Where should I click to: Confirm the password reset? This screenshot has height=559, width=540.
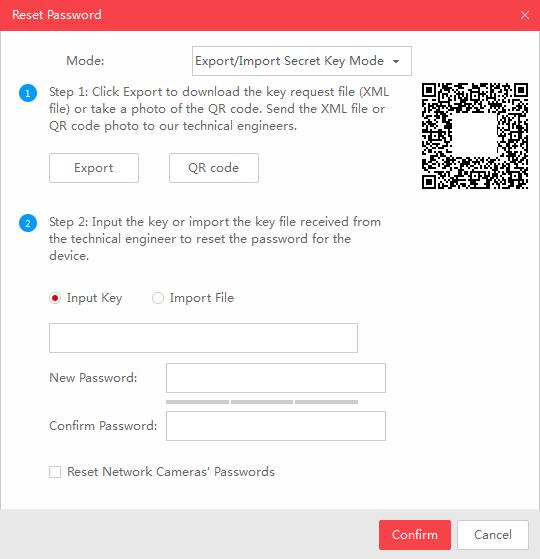pos(415,535)
